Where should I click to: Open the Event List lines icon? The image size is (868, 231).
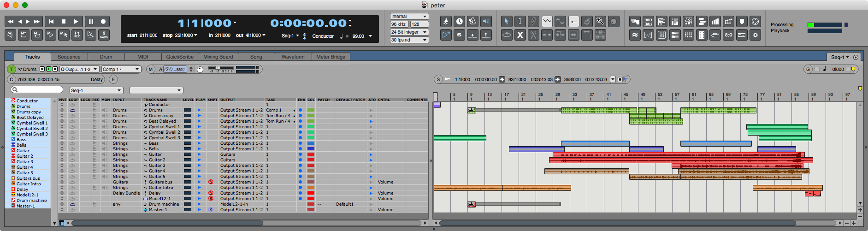(x=675, y=35)
